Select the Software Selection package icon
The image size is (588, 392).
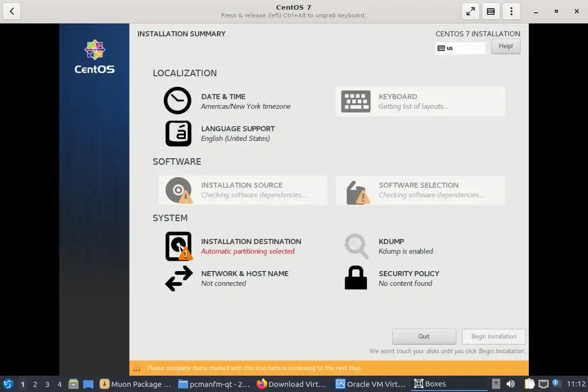pyautogui.click(x=358, y=192)
